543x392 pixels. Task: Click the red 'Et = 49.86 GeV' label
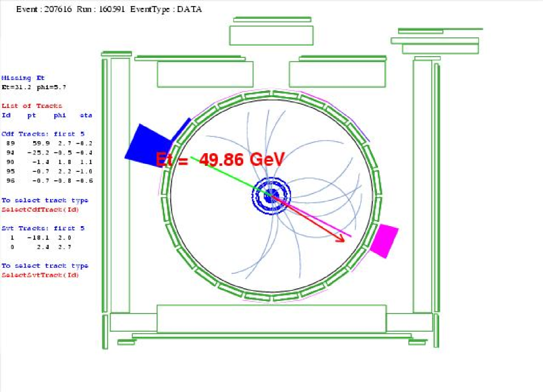tap(220, 159)
